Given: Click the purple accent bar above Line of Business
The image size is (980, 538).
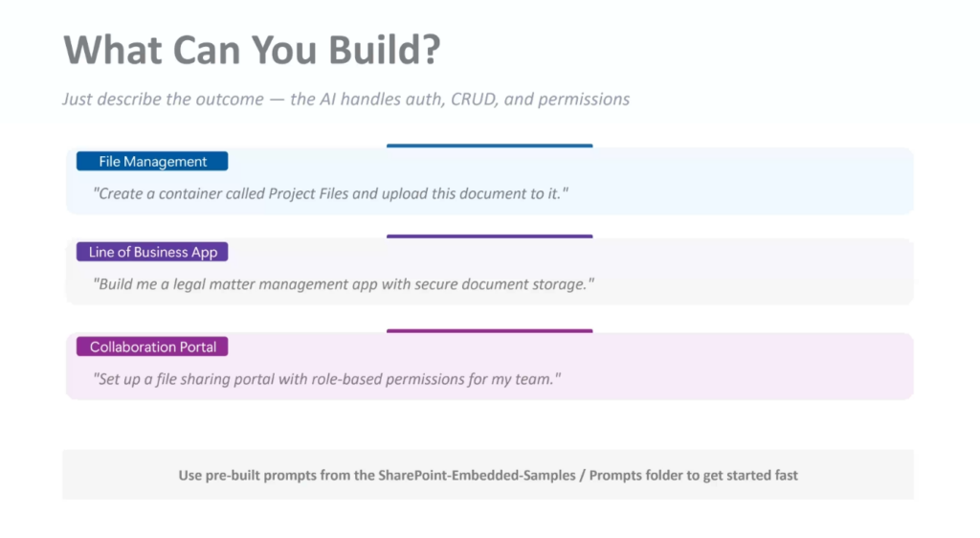Looking at the screenshot, I should (489, 236).
